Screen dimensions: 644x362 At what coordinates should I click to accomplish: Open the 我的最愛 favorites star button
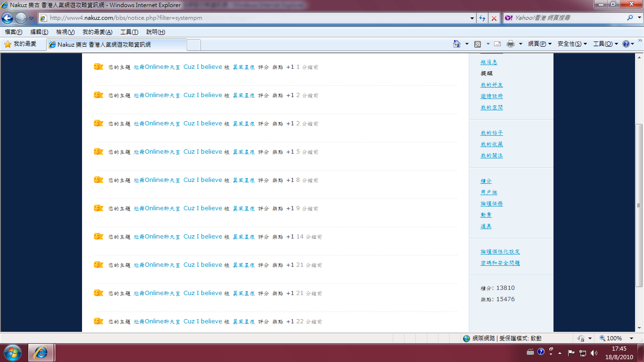pyautogui.click(x=21, y=44)
